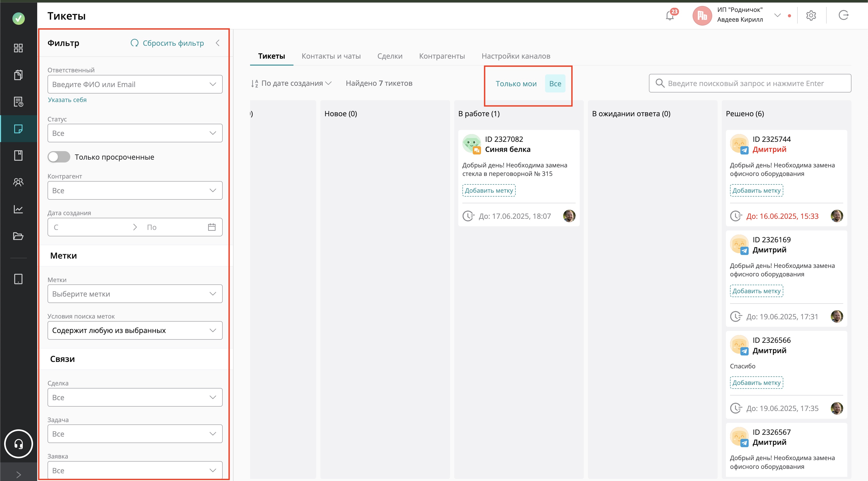Screen dimensions: 868x481
Task: Open the users group icon in sidebar
Action: tap(18, 182)
